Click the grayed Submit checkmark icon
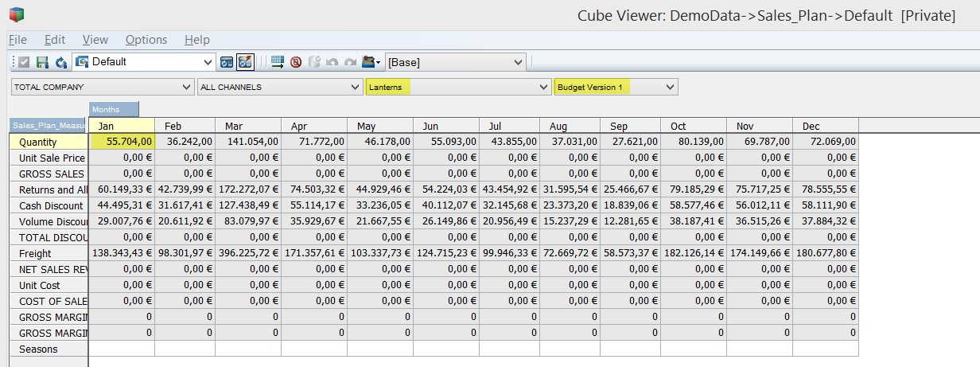 (24, 62)
